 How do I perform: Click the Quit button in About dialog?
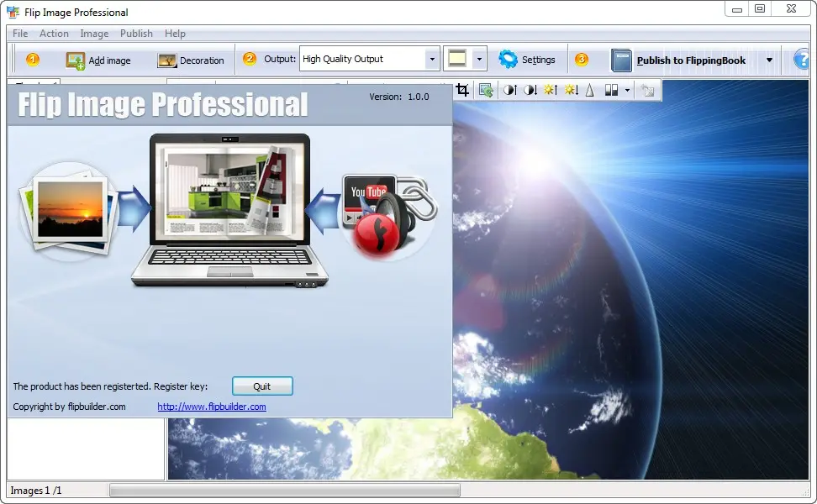262,386
